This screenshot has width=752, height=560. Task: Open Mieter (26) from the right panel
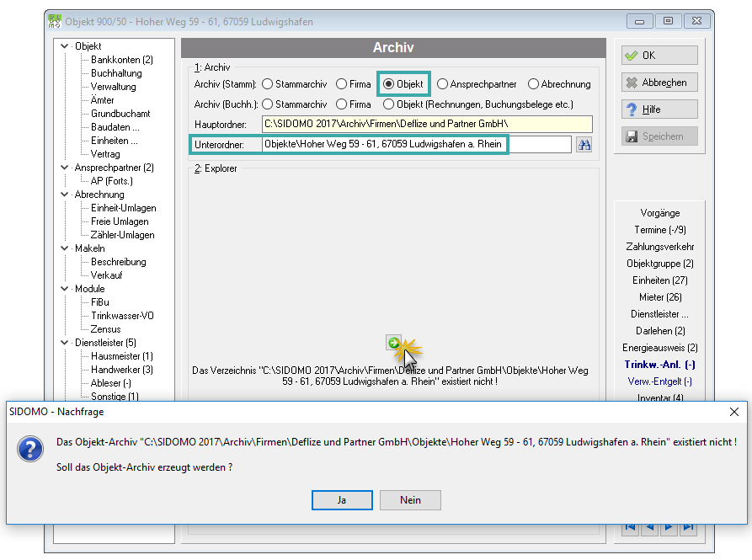point(660,297)
